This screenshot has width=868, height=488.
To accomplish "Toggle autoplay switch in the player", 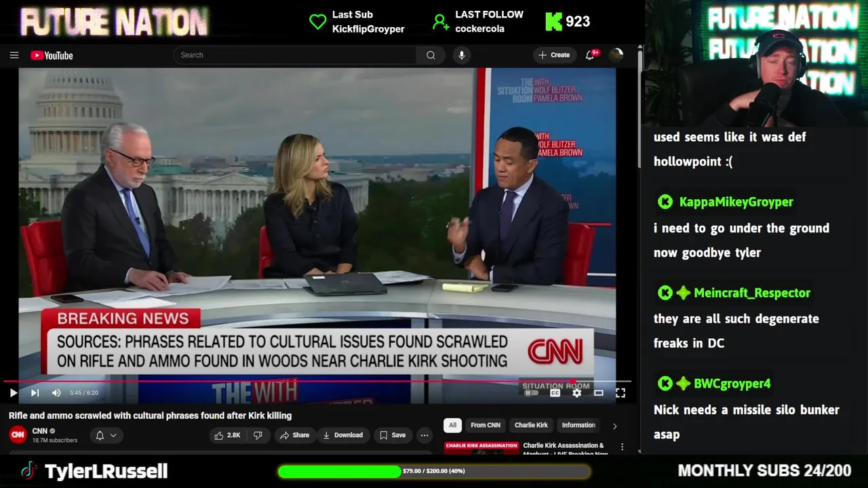I will pyautogui.click(x=531, y=392).
